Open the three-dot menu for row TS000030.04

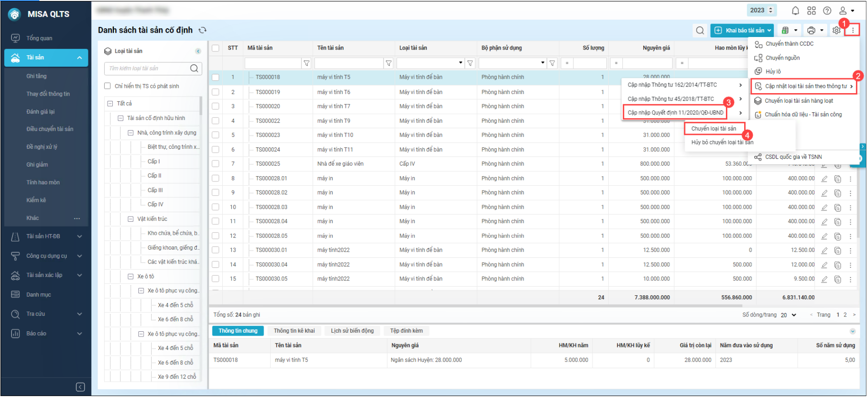(850, 265)
